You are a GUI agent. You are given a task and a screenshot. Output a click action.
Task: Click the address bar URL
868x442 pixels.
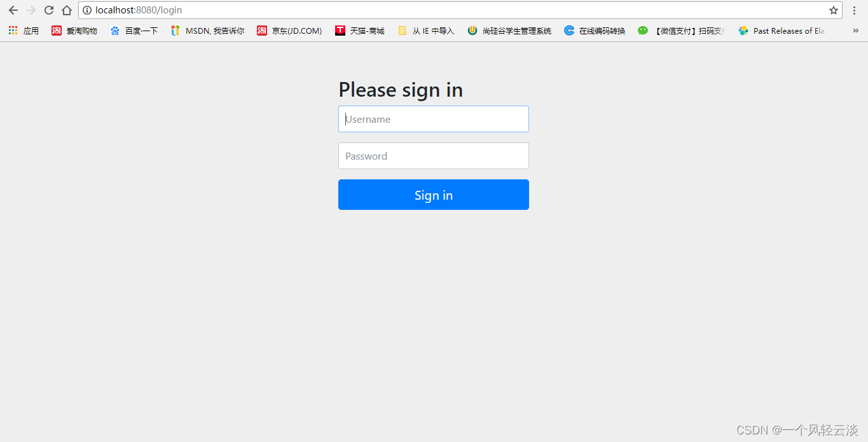click(139, 10)
